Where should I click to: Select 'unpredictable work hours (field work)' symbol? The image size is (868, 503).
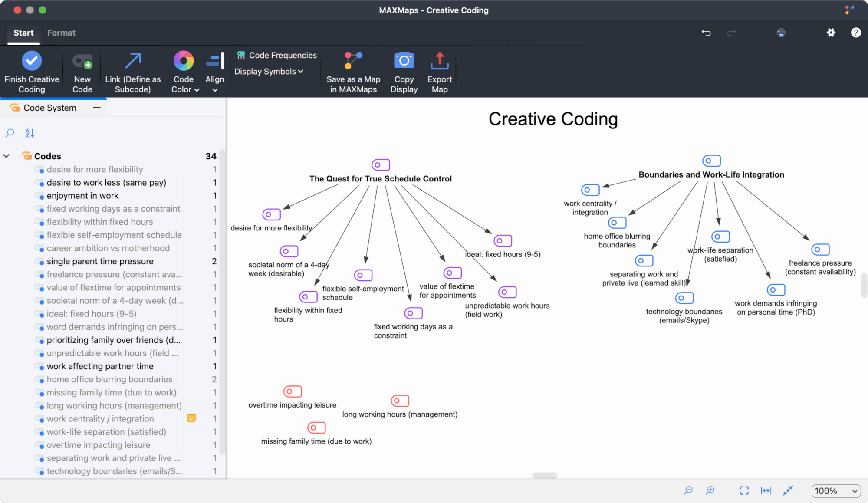click(507, 292)
